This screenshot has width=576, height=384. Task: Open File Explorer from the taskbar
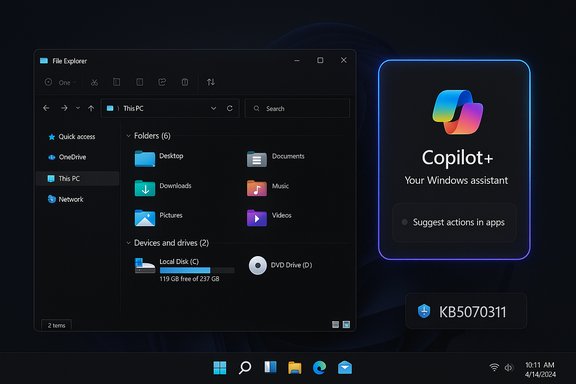[x=295, y=367]
